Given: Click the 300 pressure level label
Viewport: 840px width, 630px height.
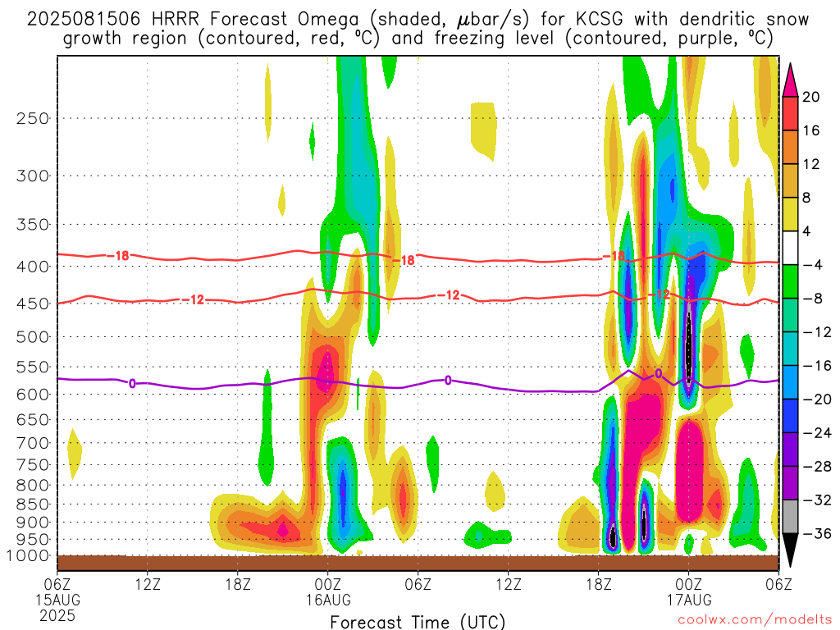Looking at the screenshot, I should [x=32, y=176].
